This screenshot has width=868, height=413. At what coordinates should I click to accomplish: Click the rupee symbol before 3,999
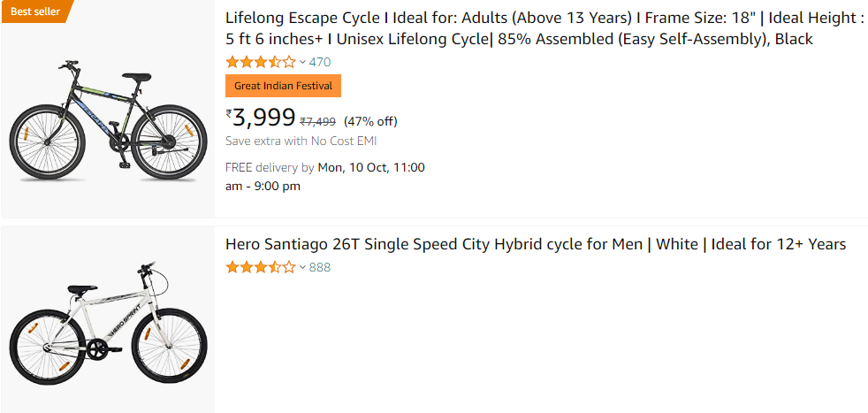coord(229,112)
